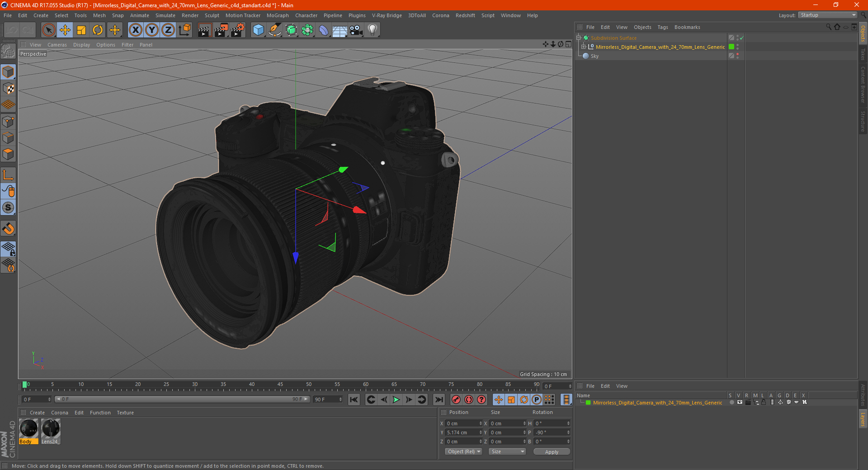
Task: Select the Body material thumbnail
Action: pyautogui.click(x=28, y=432)
